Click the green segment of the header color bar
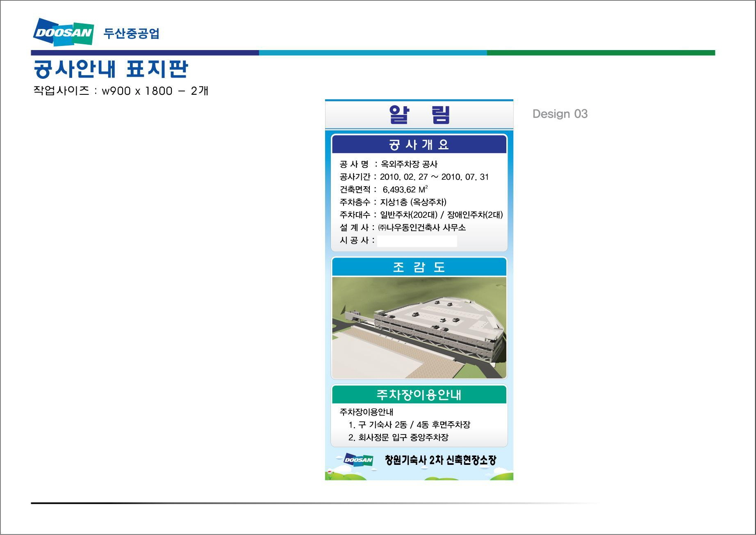This screenshot has width=756, height=535. 601,53
